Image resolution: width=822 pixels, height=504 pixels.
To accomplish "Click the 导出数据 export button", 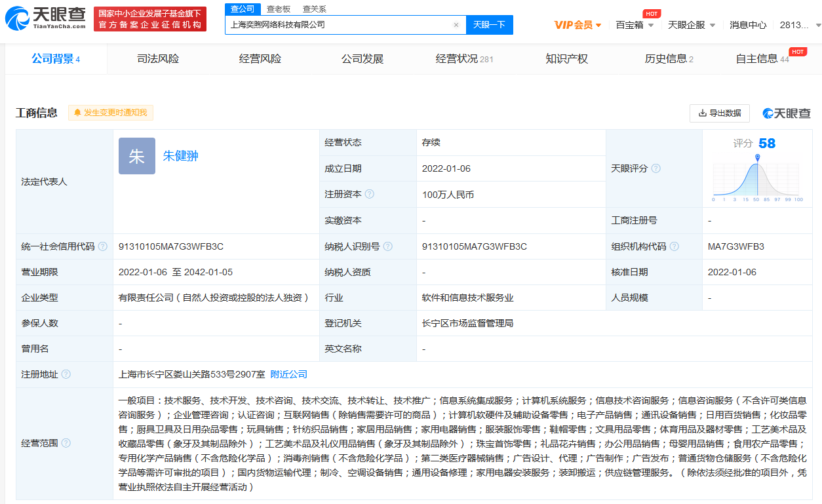I will [720, 113].
